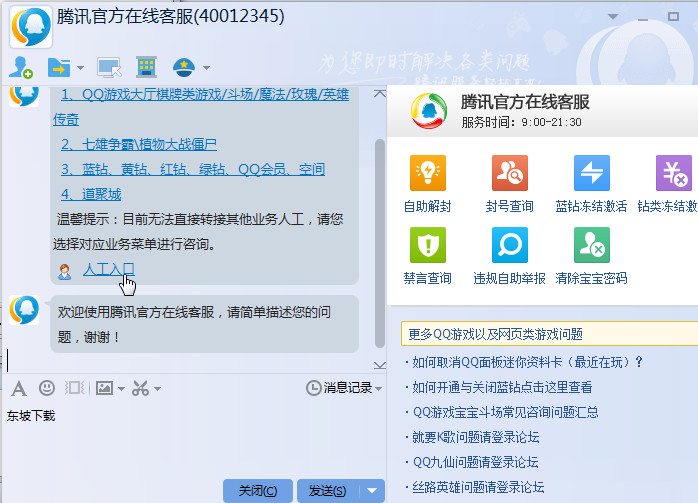Open 如何开通与关闭蓝钻点击这里查看

502,387
